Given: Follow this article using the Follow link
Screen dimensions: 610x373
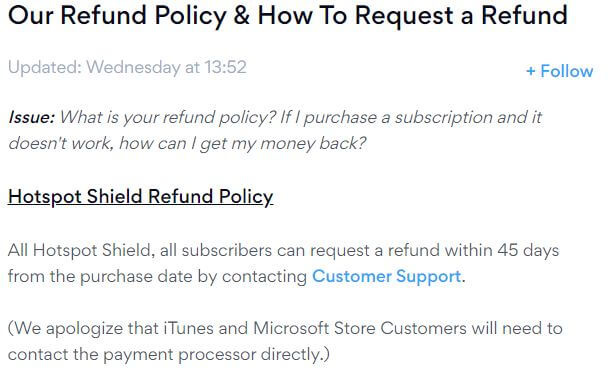Looking at the screenshot, I should tap(559, 71).
